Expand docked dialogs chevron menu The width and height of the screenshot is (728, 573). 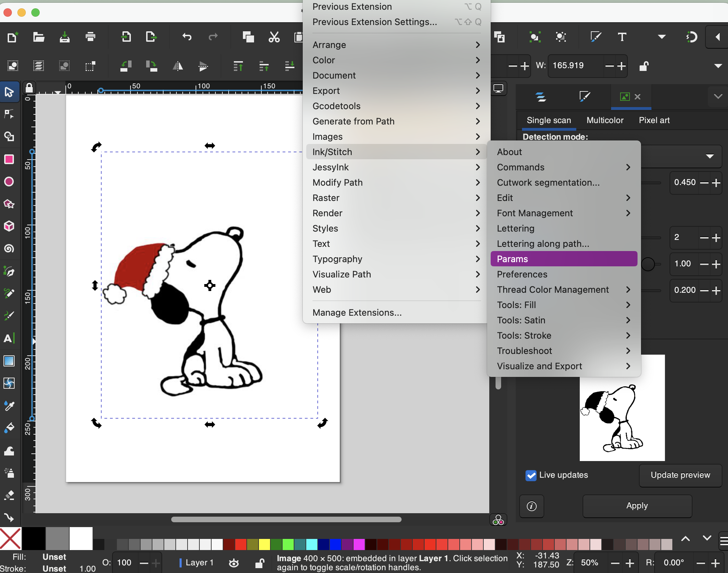pos(718,96)
